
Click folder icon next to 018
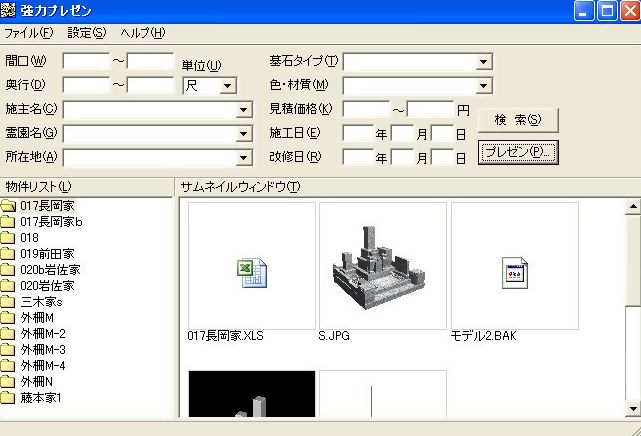click(x=8, y=237)
